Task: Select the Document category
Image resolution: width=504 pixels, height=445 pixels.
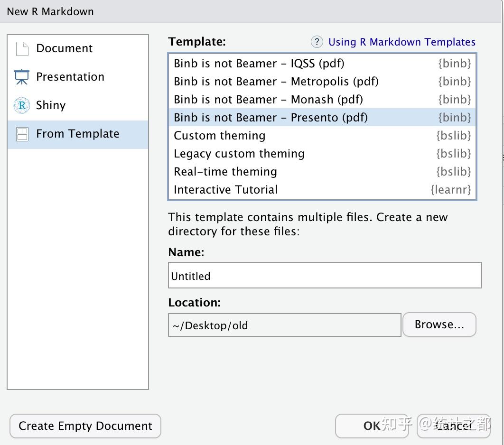Action: 64,48
